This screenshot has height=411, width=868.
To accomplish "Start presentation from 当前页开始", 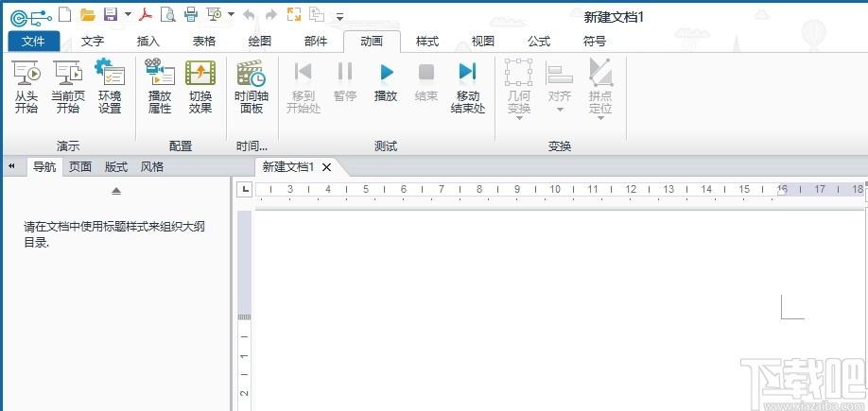I will click(x=67, y=86).
